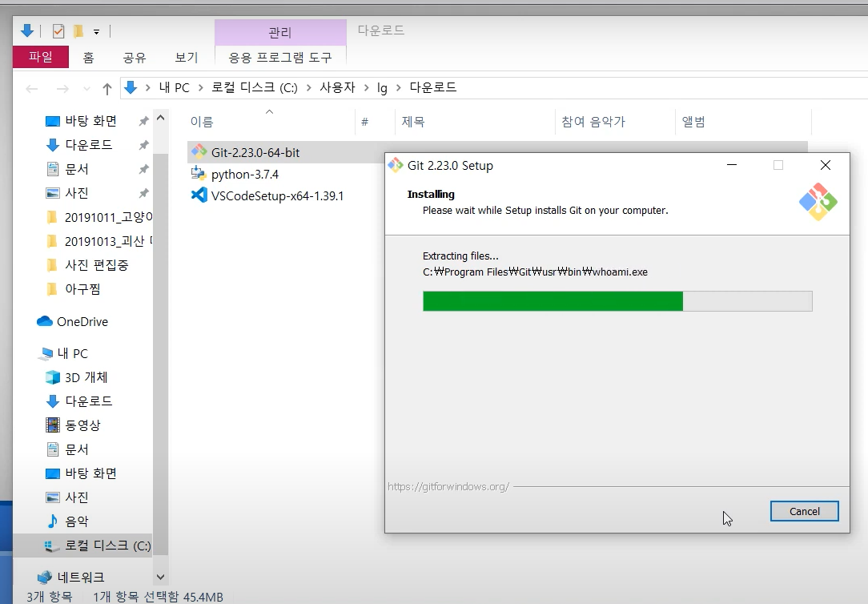The image size is (868, 604).
Task: Expand chevron after lg breadcrumb
Action: [x=398, y=87]
